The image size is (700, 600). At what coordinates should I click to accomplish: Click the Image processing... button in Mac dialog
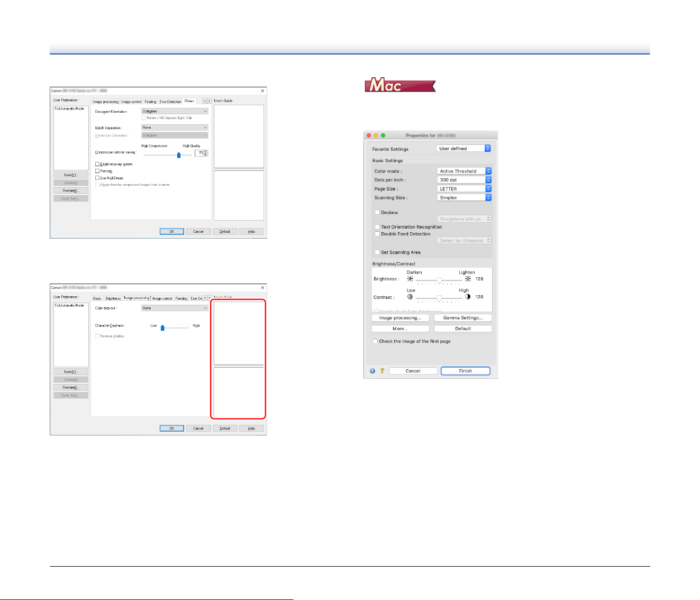[400, 318]
